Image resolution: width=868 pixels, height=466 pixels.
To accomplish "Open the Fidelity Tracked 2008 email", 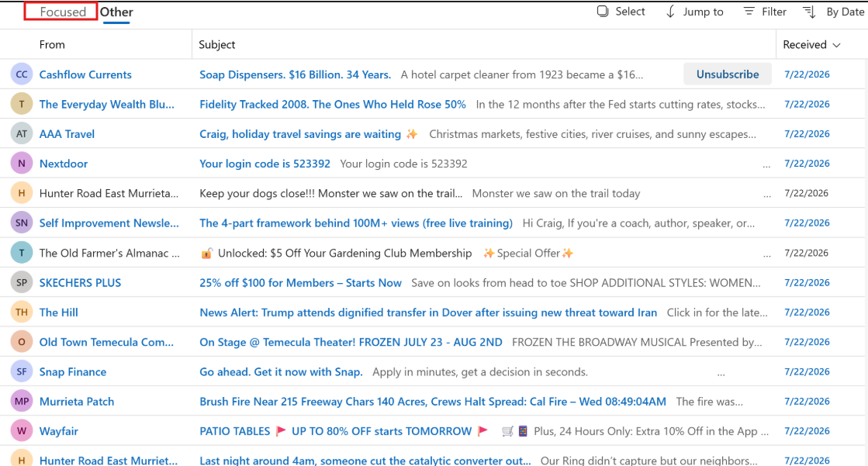I will 333,104.
